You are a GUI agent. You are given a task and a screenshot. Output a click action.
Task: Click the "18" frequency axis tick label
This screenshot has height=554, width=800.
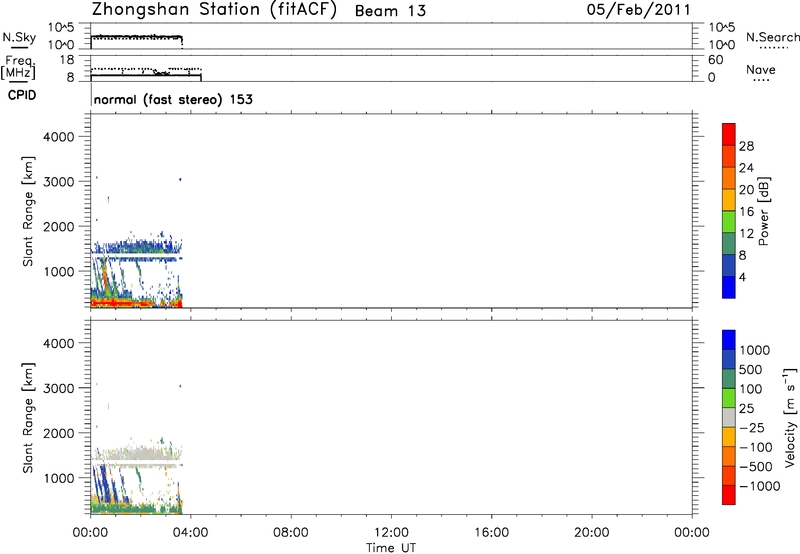pyautogui.click(x=67, y=60)
